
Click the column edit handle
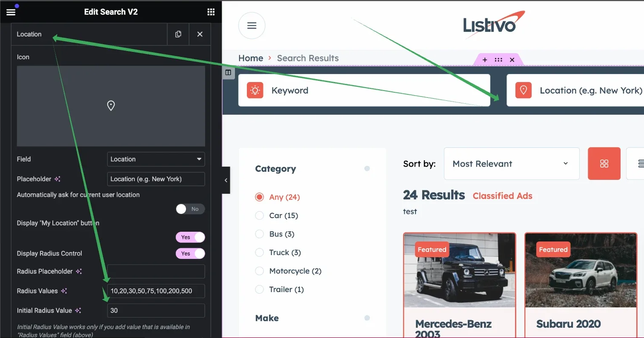tap(228, 72)
